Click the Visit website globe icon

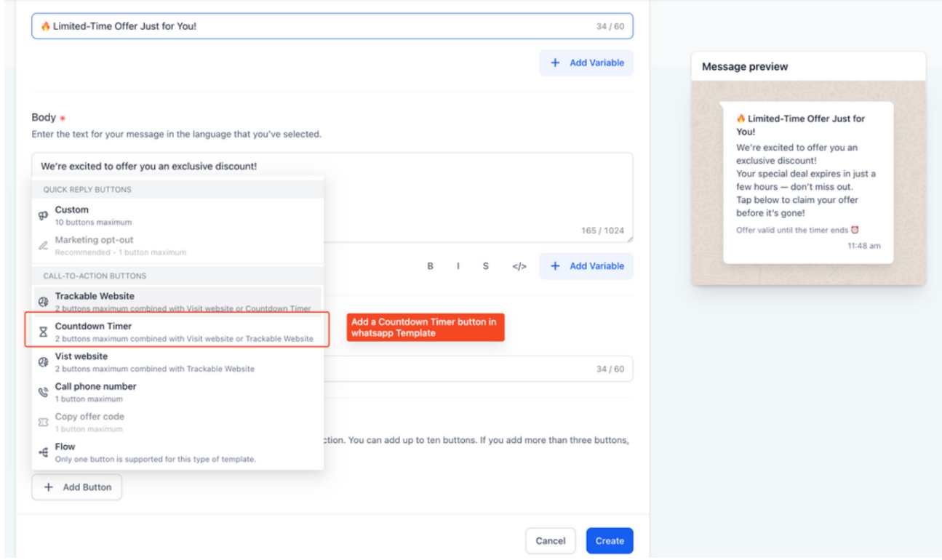click(x=43, y=362)
